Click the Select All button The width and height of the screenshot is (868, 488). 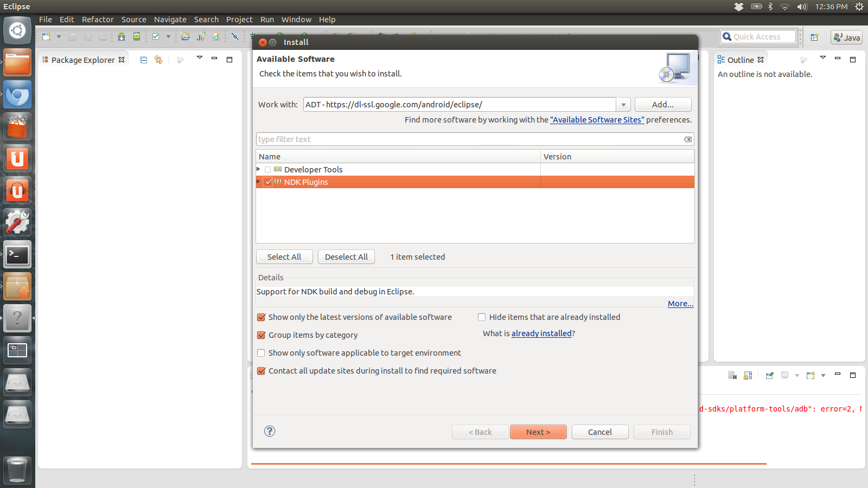pyautogui.click(x=284, y=256)
